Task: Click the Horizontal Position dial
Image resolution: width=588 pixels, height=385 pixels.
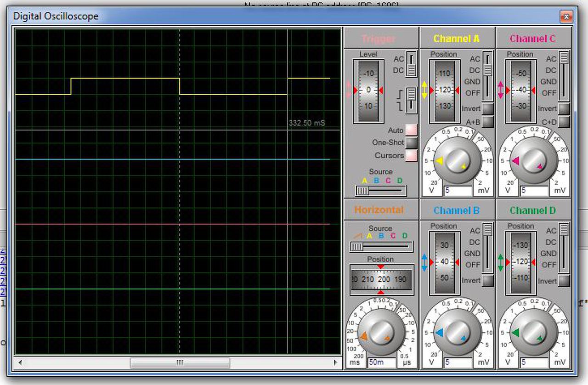Action: point(381,279)
